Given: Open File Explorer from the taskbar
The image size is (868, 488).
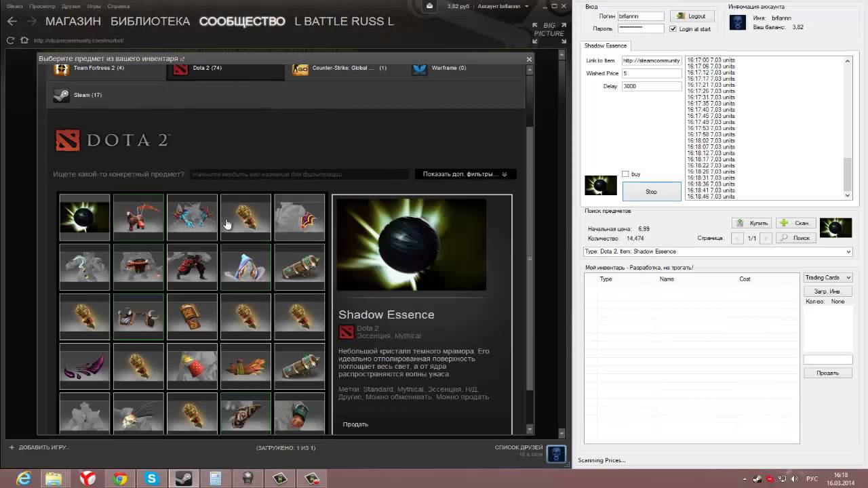Looking at the screenshot, I should tap(54, 479).
